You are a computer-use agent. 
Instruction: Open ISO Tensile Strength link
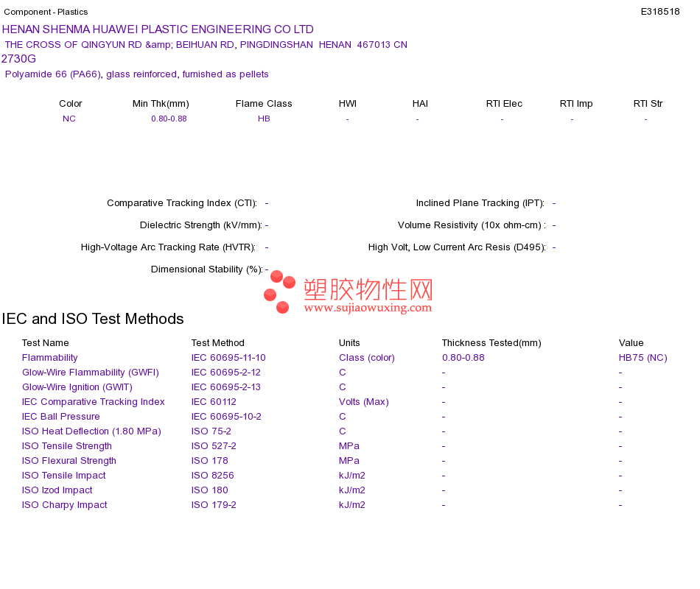[x=67, y=445]
